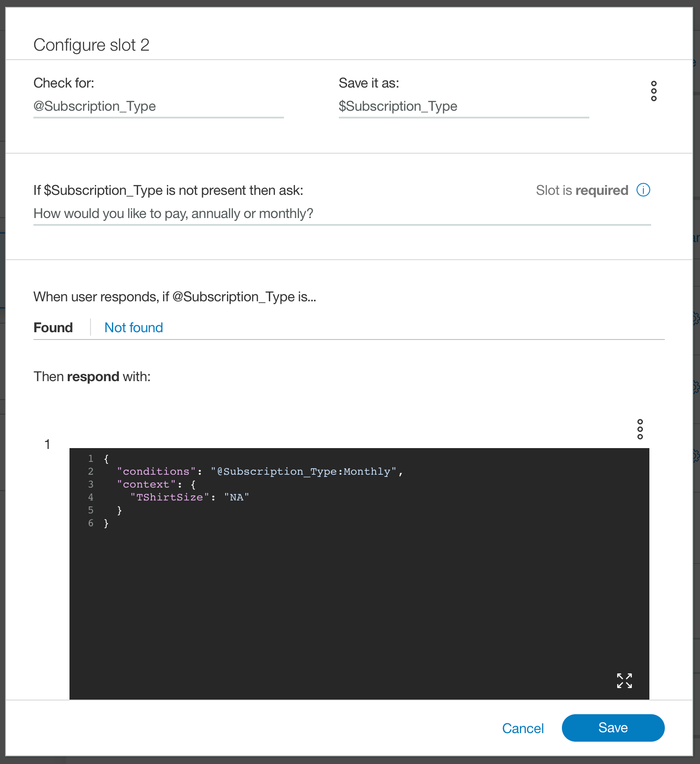
Task: Open the three-dot menu above the JSON editor
Action: pos(640,429)
